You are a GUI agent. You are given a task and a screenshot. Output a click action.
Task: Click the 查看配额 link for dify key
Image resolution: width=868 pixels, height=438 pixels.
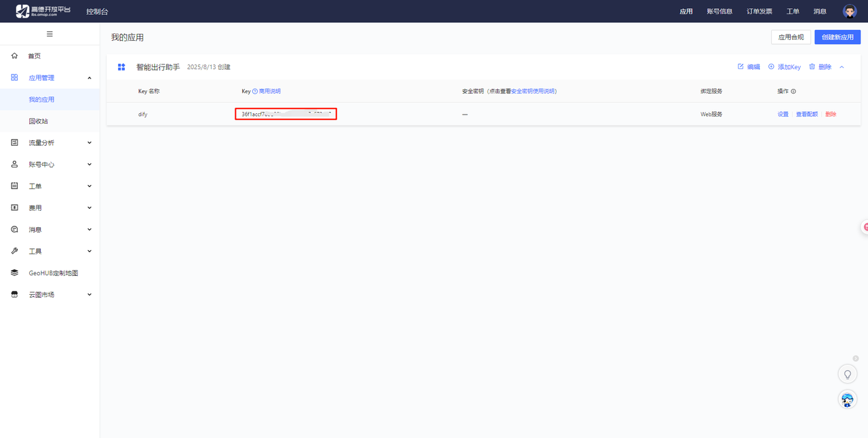pos(806,115)
